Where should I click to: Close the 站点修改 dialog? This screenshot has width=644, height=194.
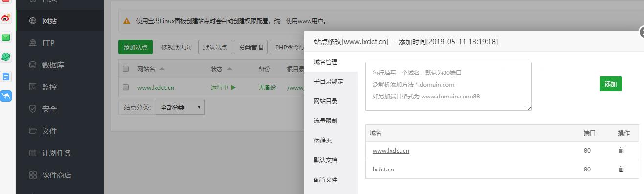[642, 32]
